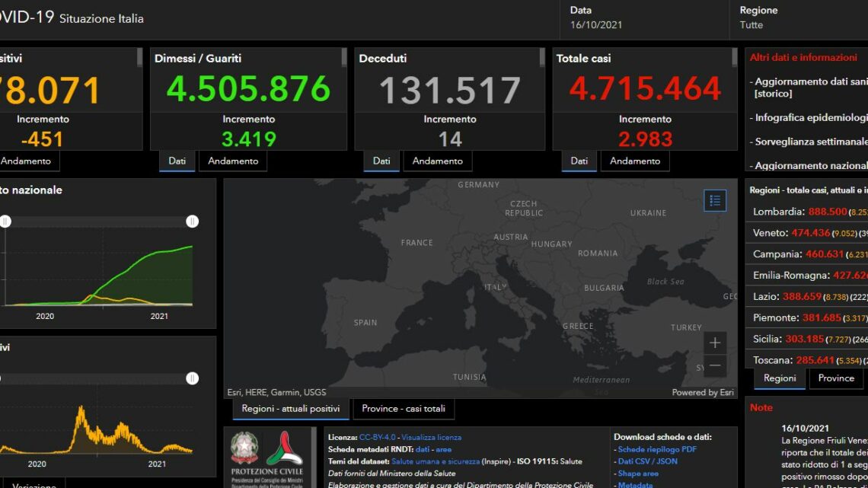Select Dati tab under Totale casi
Image resolution: width=868 pixels, height=488 pixels.
pyautogui.click(x=579, y=161)
